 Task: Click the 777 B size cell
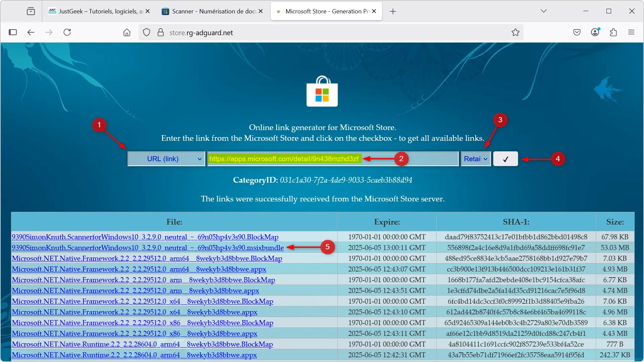click(x=615, y=344)
